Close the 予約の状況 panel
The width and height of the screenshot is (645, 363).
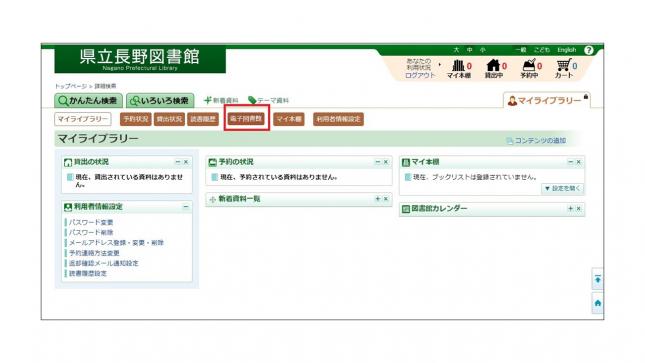(386, 162)
